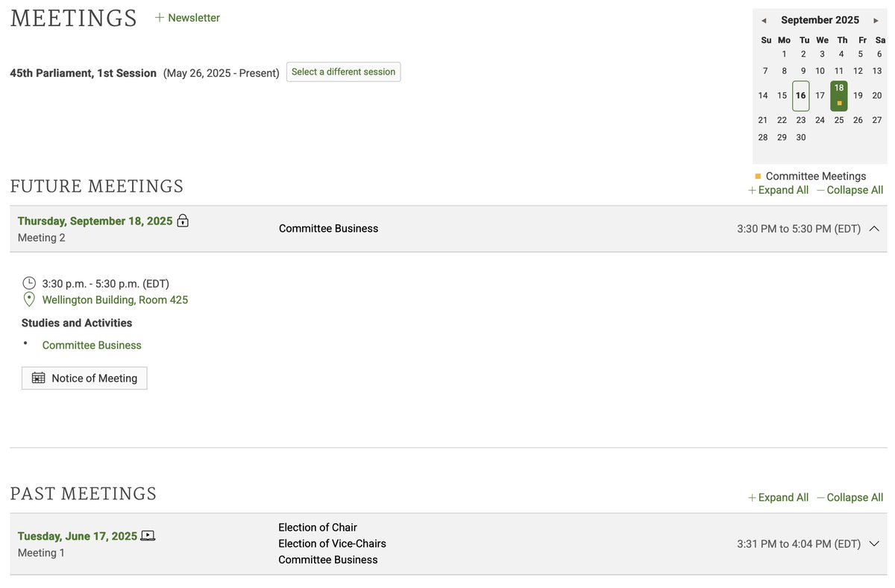This screenshot has width=895, height=588.
Task: Collapse All in Past Meetings section
Action: 850,498
